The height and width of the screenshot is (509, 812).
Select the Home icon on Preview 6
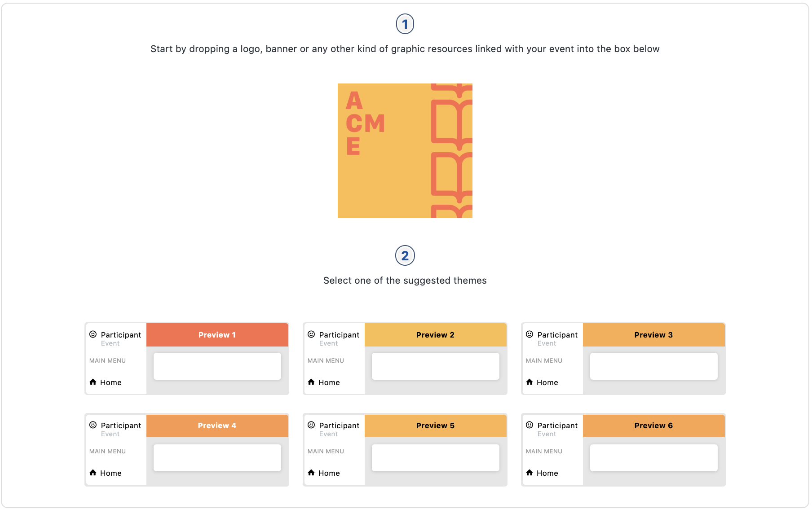coord(530,473)
